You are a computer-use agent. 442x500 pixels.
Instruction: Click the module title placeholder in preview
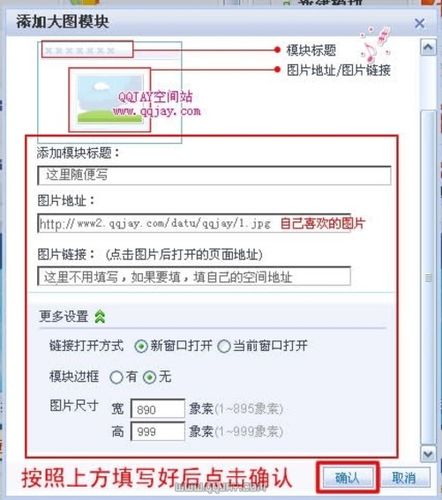[87, 50]
